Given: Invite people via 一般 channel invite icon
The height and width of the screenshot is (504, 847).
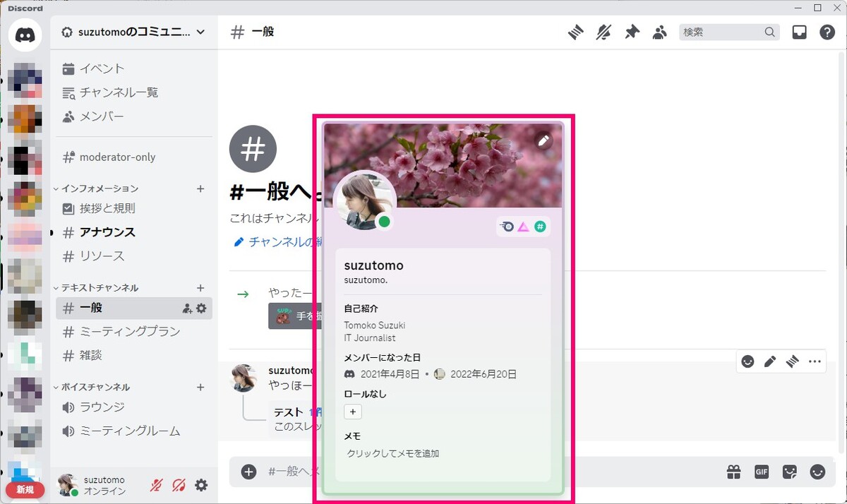Looking at the screenshot, I should [187, 308].
